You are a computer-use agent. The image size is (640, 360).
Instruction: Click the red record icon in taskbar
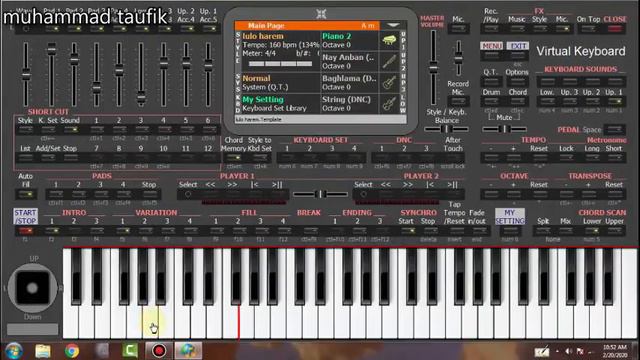point(159,351)
